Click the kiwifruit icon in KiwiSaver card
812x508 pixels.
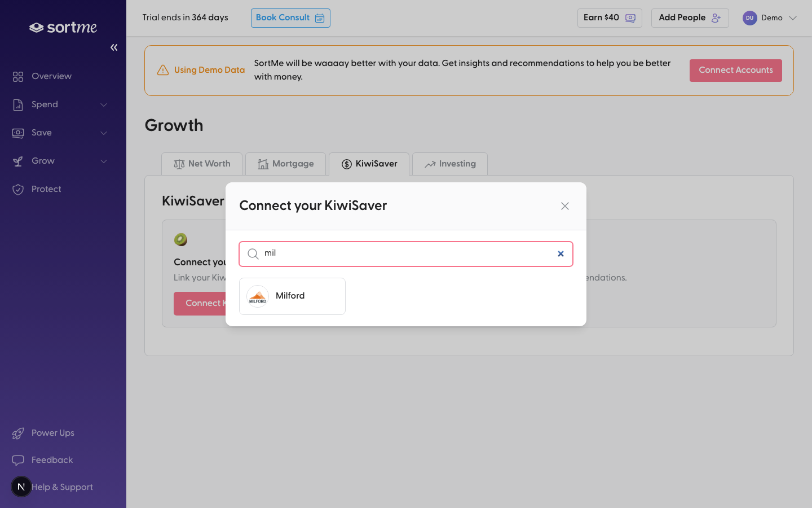click(180, 239)
